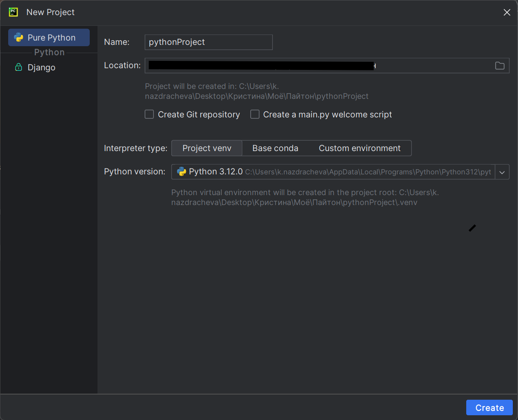
Task: Select the Custom environment interpreter type
Action: click(360, 148)
